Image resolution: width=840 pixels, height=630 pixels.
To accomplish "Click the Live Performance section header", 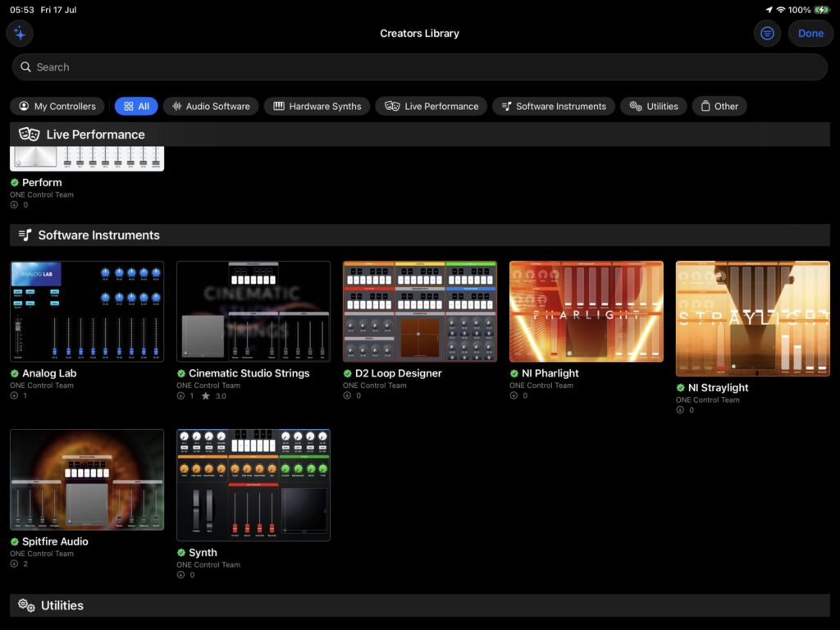I will (x=420, y=135).
